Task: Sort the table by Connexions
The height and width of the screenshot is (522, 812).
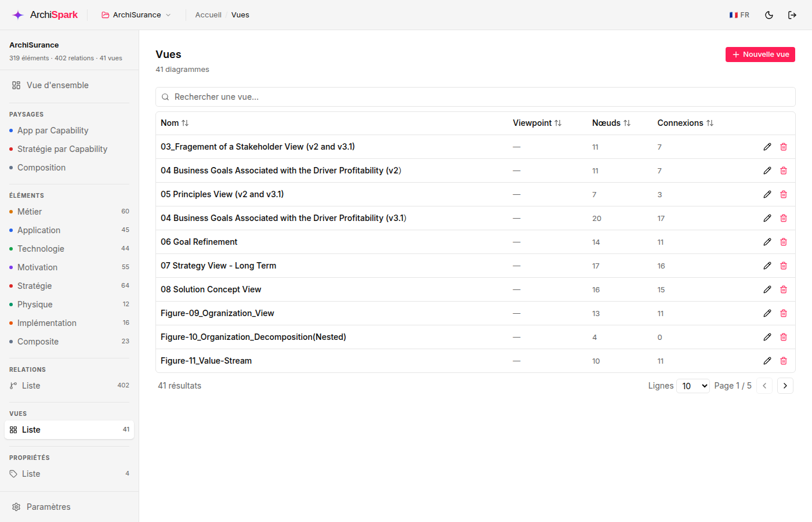Action: 686,123
